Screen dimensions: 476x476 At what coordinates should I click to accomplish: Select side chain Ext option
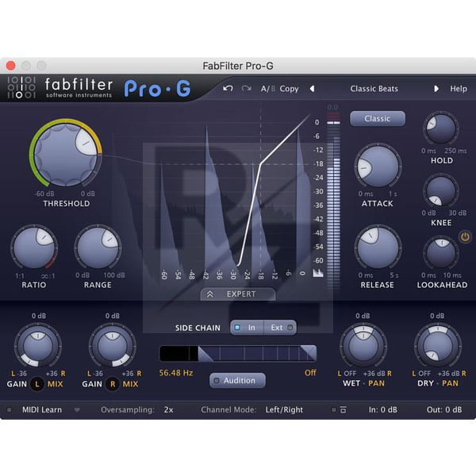(x=281, y=328)
